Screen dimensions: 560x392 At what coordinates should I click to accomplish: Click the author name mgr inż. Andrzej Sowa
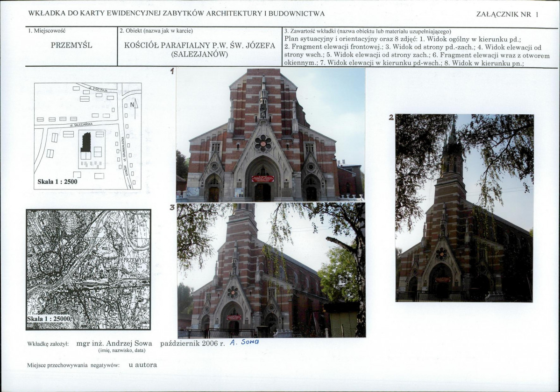coord(114,343)
